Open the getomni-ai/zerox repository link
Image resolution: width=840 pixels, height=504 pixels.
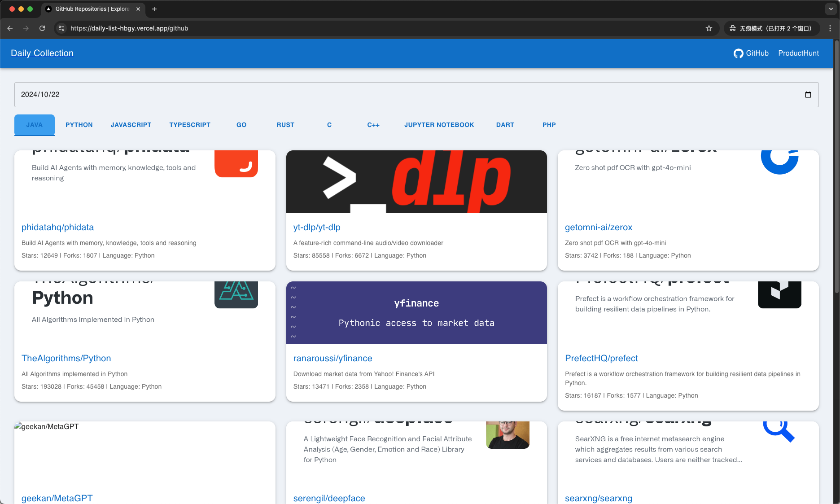point(599,228)
